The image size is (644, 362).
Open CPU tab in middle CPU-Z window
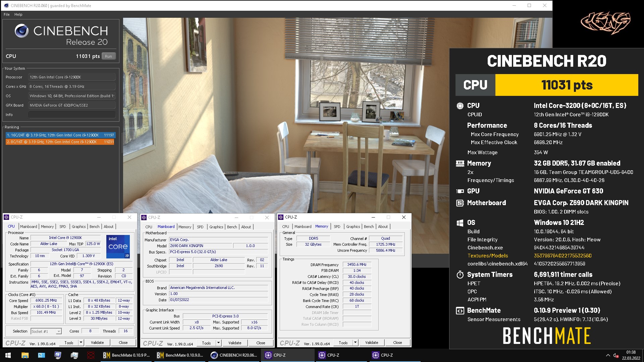click(x=149, y=227)
